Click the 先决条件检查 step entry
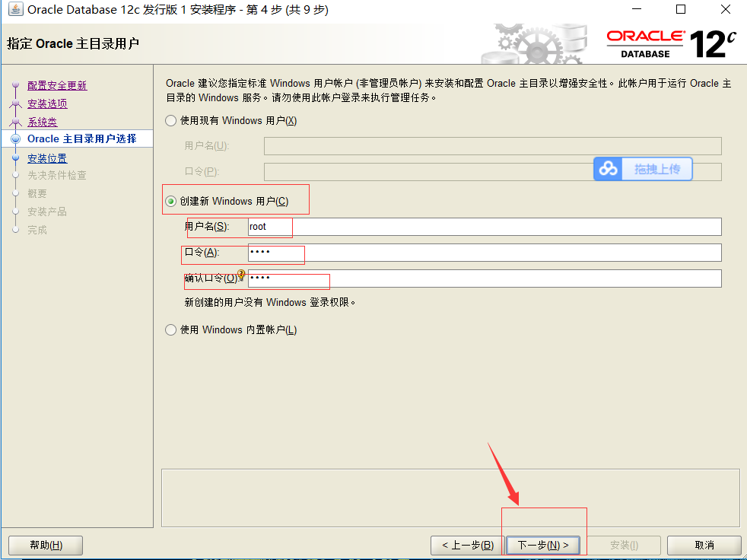747x560 pixels. (x=57, y=176)
